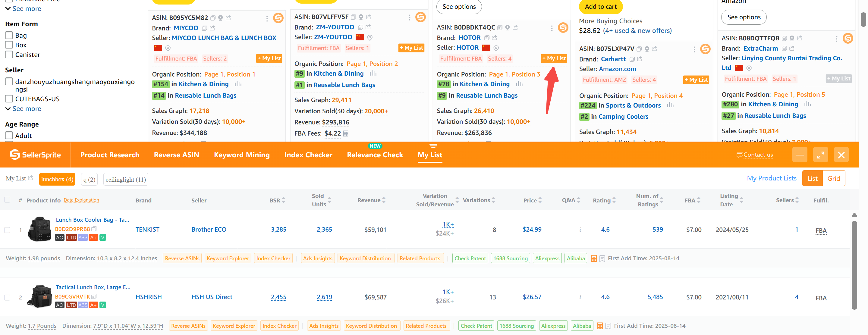
Task: Open the Reverse ASIN tab
Action: point(177,155)
